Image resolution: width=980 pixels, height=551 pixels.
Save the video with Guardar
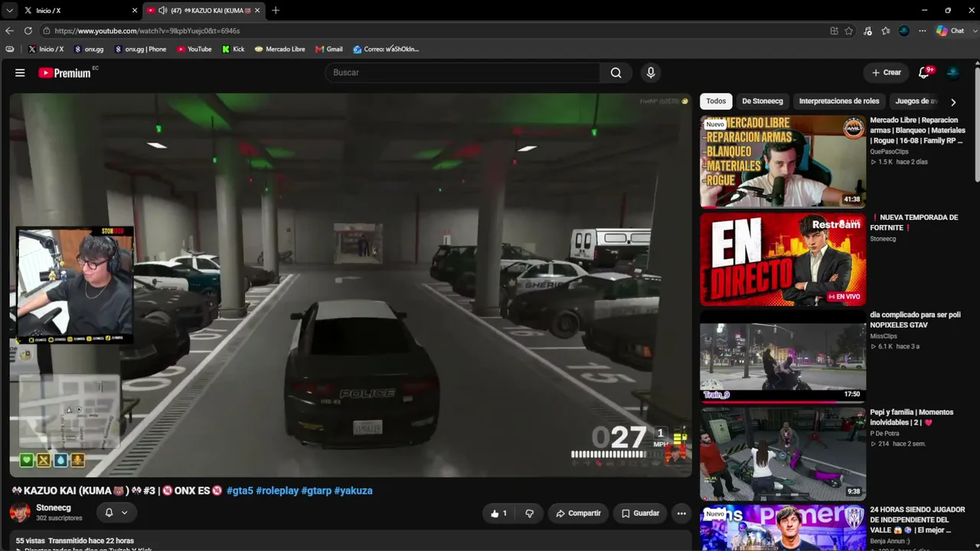(x=640, y=514)
